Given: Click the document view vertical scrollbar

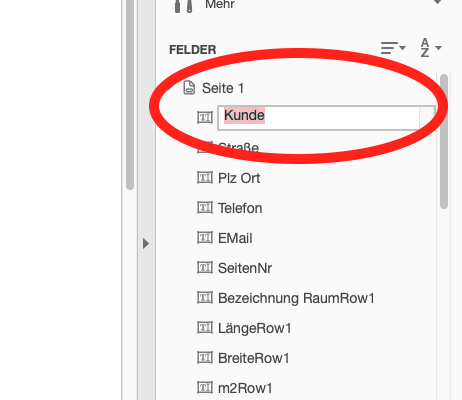Looking at the screenshot, I should point(130,95).
